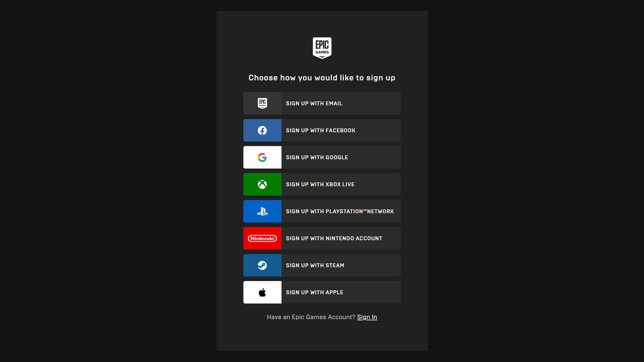Screen dimensions: 644x362
Task: Select Sign Up With Facebook
Action: [322, 130]
